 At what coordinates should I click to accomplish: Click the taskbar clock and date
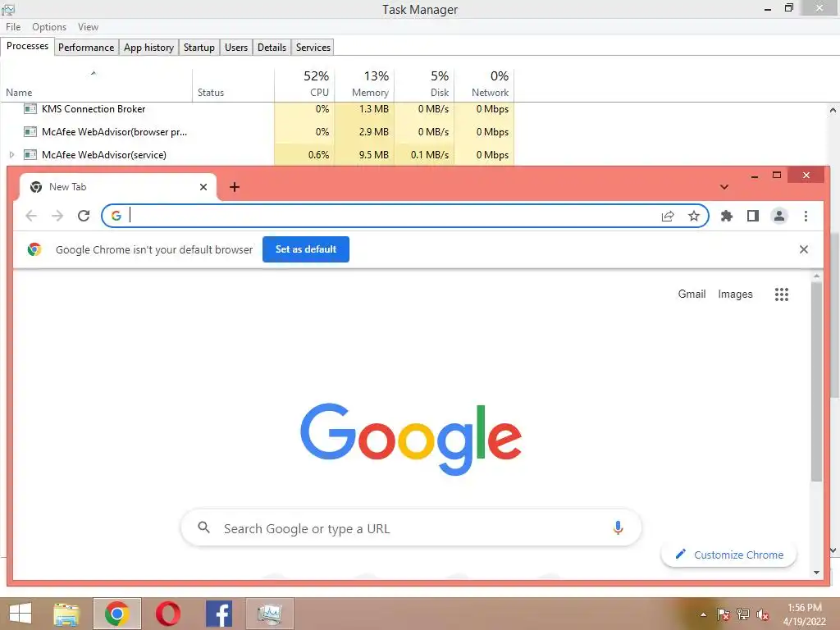[805, 614]
